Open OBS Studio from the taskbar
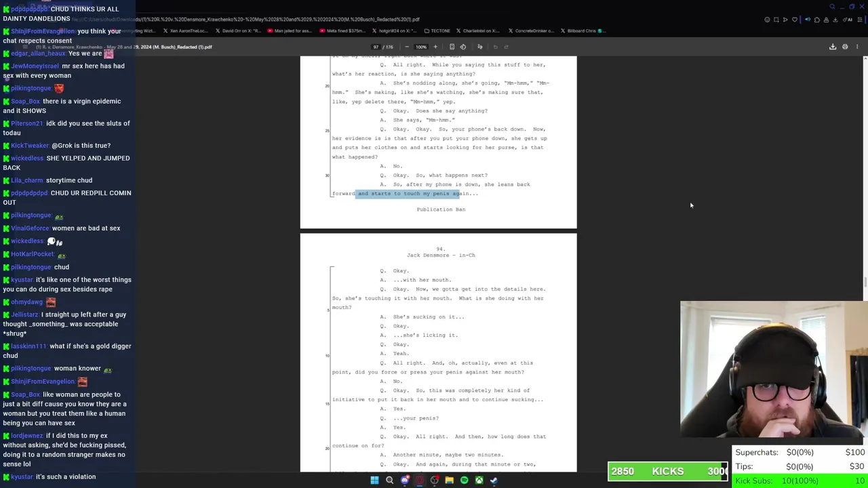The image size is (868, 488). click(x=435, y=480)
